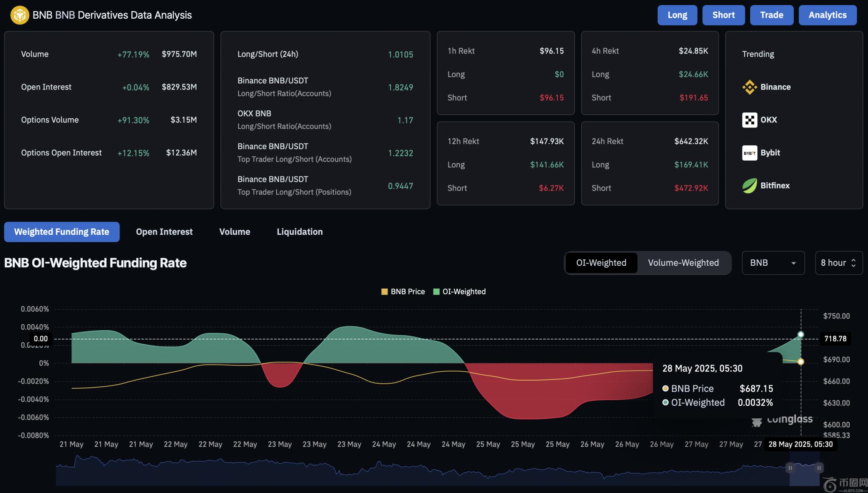Viewport: 868px width, 493px height.
Task: Select the OI-Weighted toggle option
Action: (601, 263)
